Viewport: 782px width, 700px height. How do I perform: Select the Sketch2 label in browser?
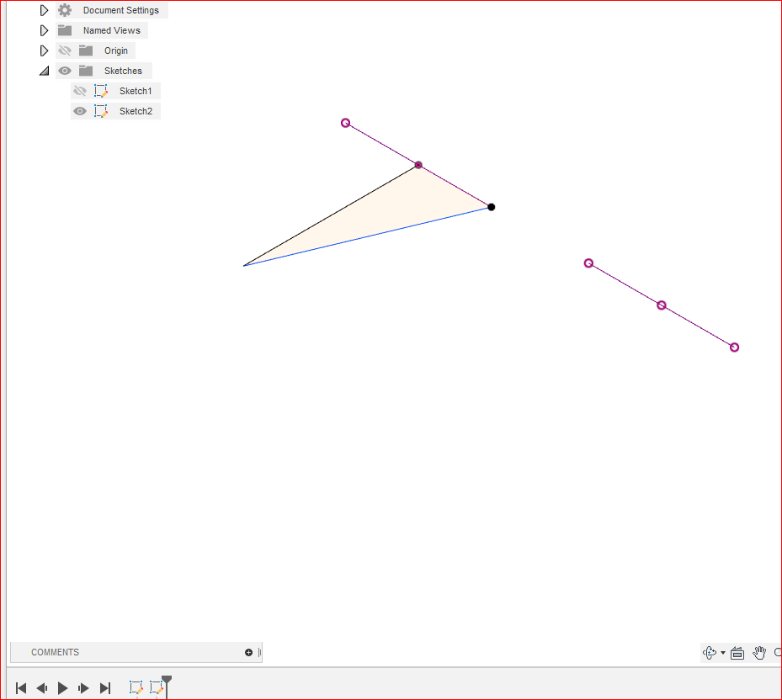coord(136,111)
